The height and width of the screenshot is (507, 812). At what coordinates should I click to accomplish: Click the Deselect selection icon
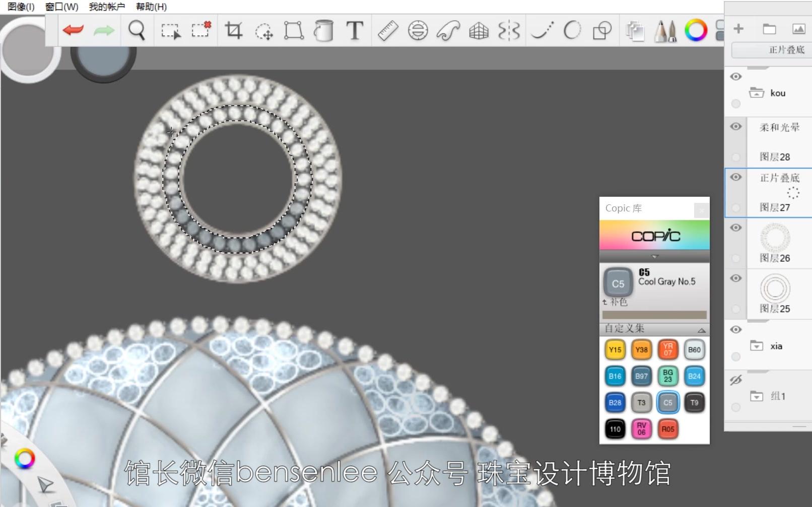[x=201, y=30]
